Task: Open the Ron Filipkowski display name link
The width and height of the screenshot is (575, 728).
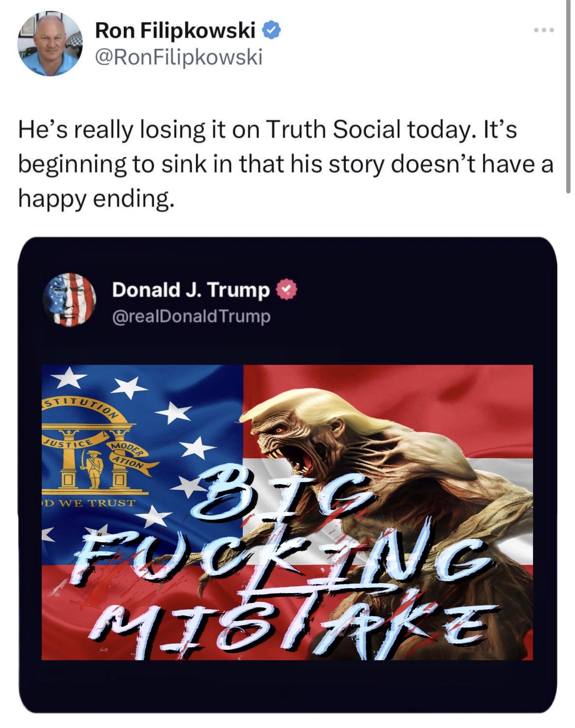Action: [x=175, y=32]
